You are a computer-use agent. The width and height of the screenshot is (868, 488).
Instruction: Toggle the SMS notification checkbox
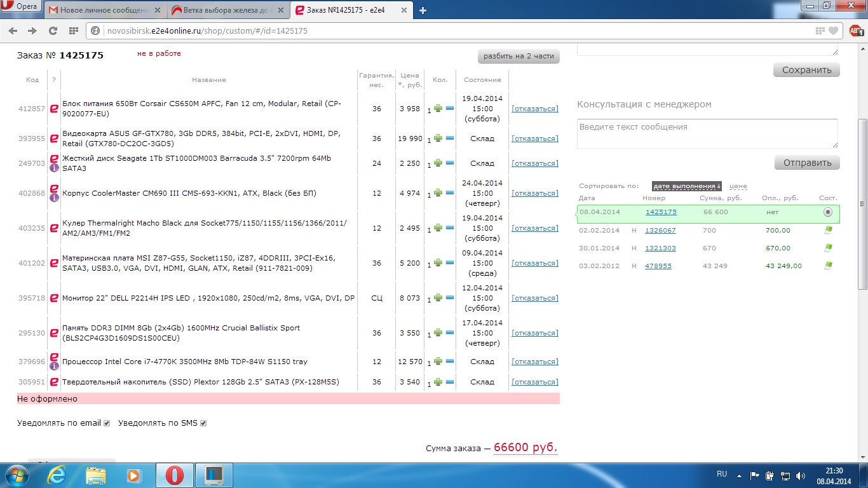coord(203,423)
